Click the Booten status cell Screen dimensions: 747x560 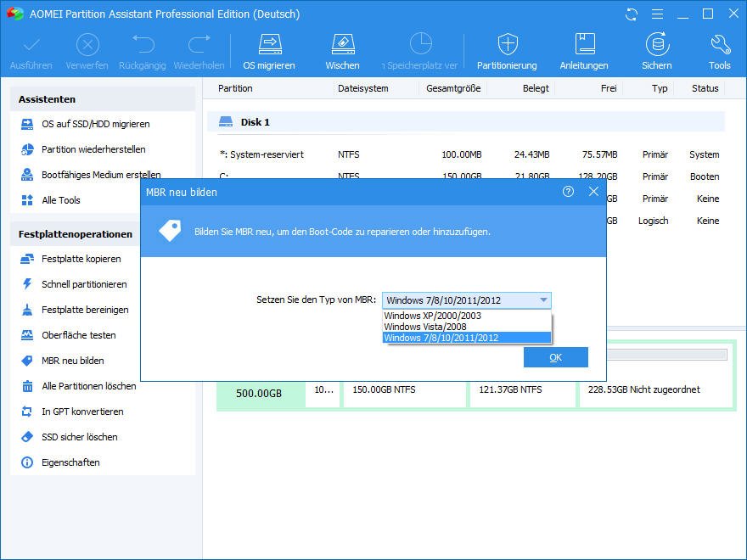(705, 176)
